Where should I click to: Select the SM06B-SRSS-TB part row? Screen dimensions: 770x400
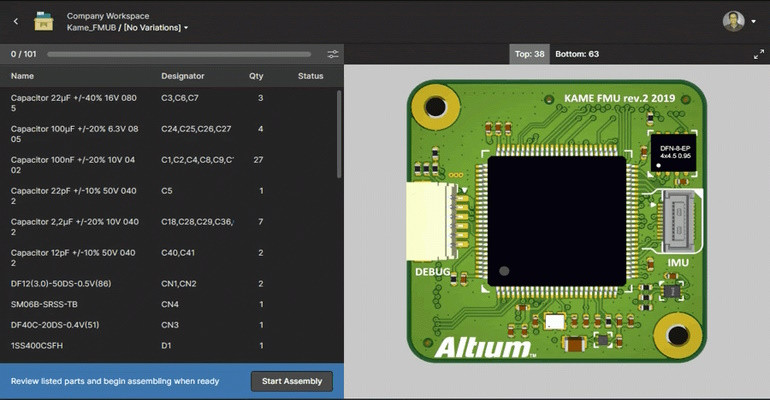click(168, 304)
